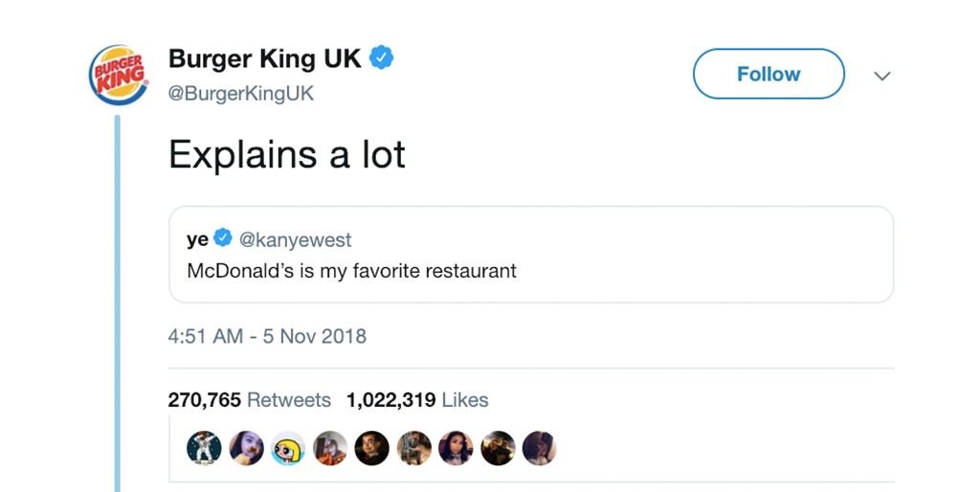This screenshot has height=492, width=980.
Task: Open the quoted McDonald's favorite restaurant tweet
Action: pyautogui.click(x=531, y=255)
